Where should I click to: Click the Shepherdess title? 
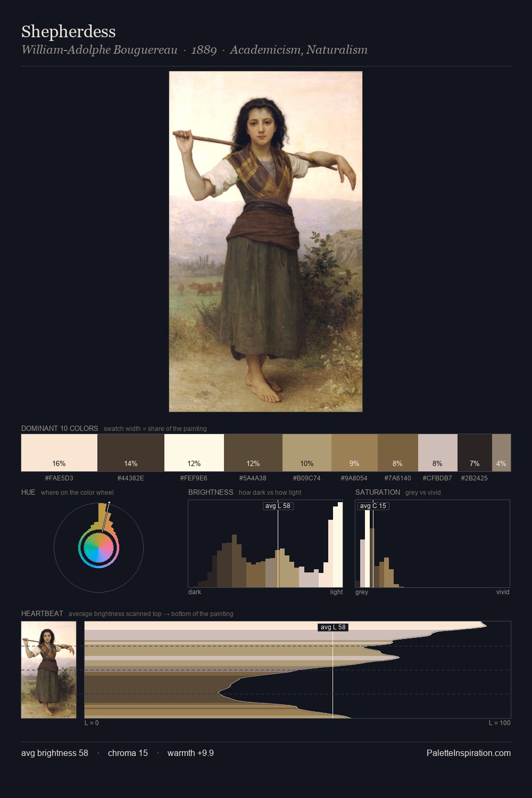coord(69,31)
